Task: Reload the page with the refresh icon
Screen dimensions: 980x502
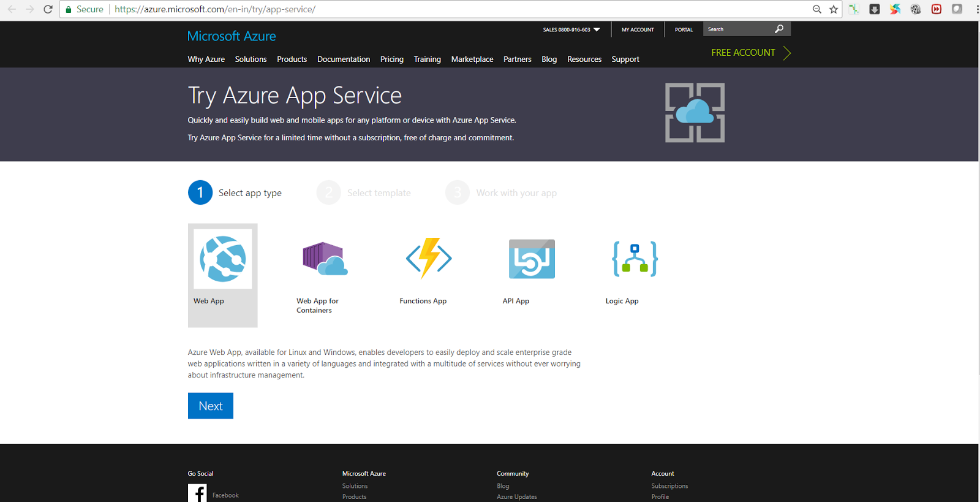Action: click(x=48, y=9)
